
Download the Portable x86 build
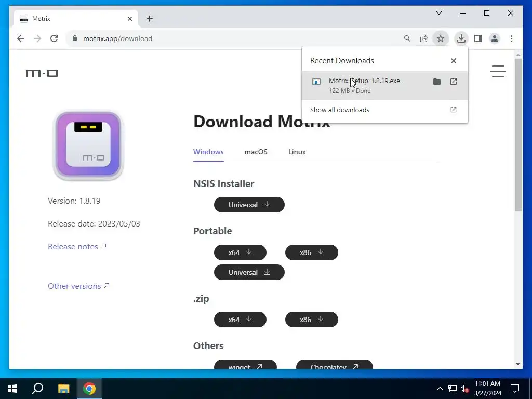click(312, 252)
